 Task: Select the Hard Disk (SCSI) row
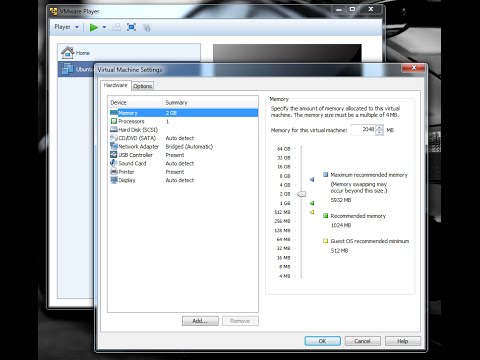183,130
